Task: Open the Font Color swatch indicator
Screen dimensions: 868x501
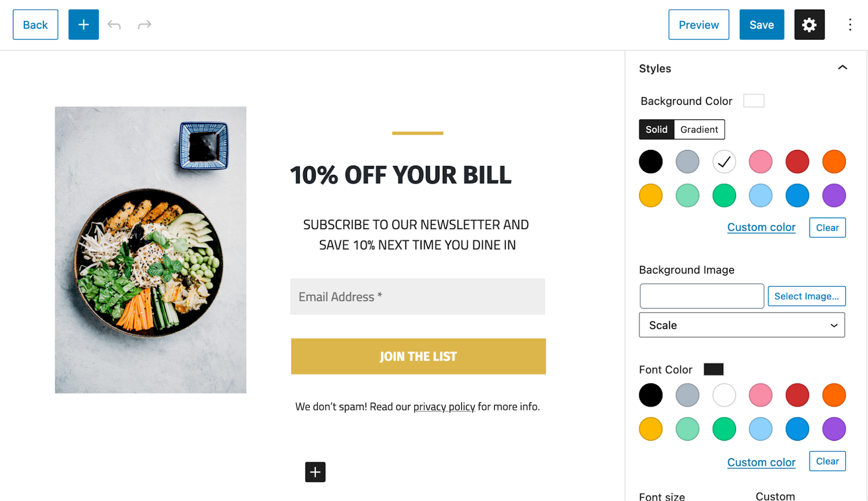Action: point(713,369)
